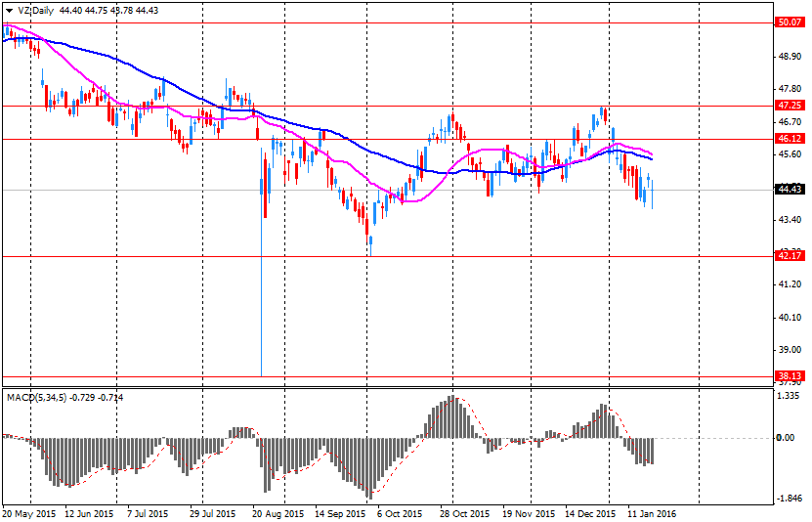Click the -1.846 MACD scale value
812x522 pixels.
[x=790, y=499]
